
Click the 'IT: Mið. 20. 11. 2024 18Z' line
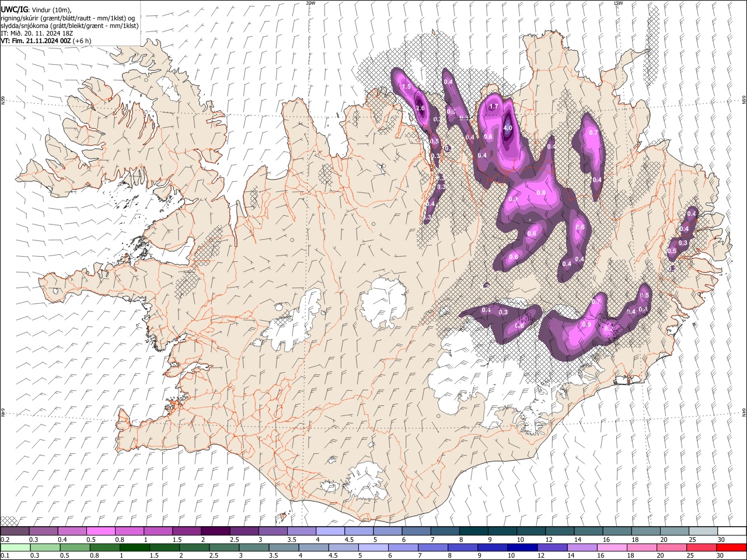37,33
